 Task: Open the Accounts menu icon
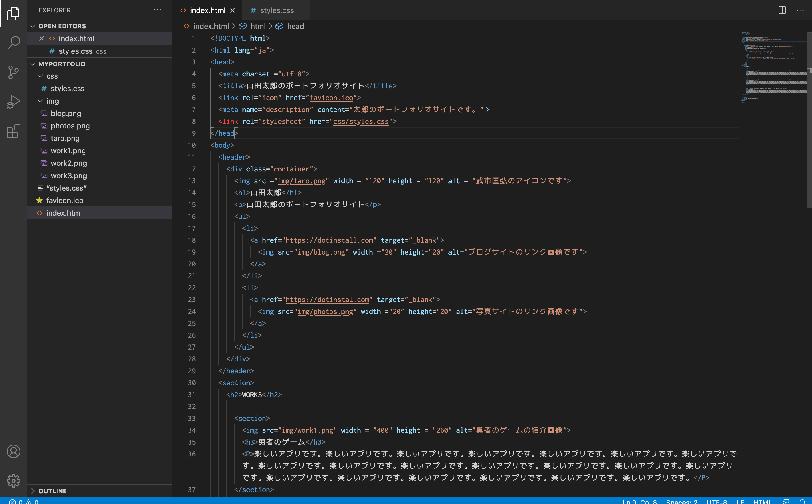(13, 451)
